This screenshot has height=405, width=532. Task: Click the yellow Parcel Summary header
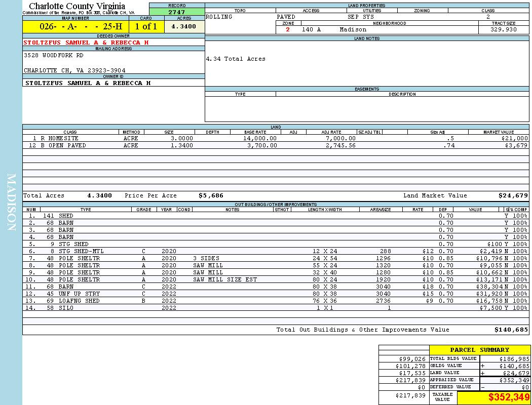point(479,350)
